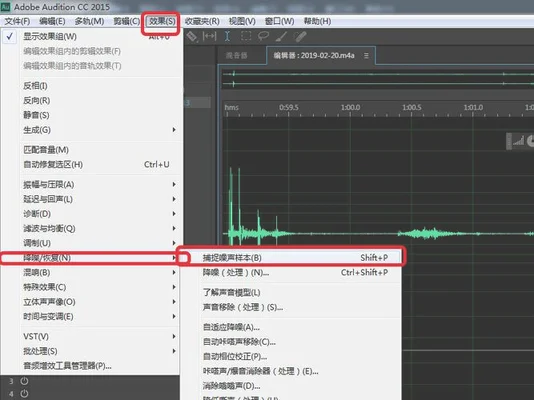
Task: Open the 收藏夹(R) menu
Action: pyautogui.click(x=202, y=21)
